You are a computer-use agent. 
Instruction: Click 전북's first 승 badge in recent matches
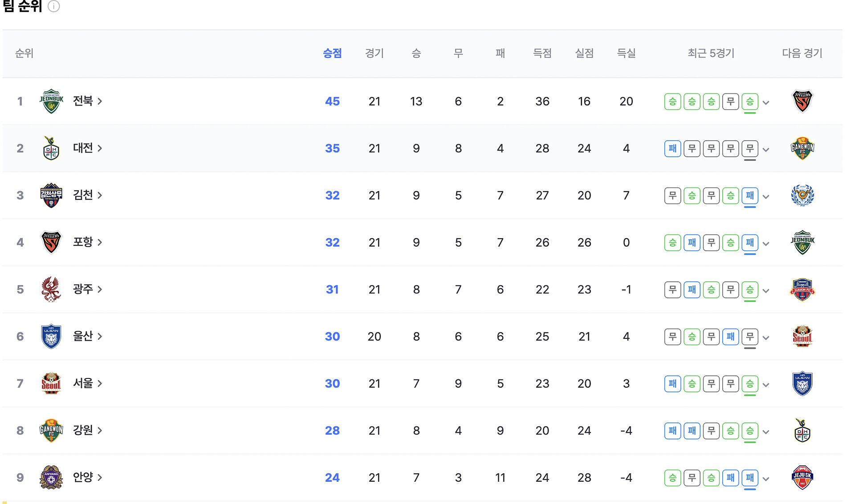coord(672,102)
